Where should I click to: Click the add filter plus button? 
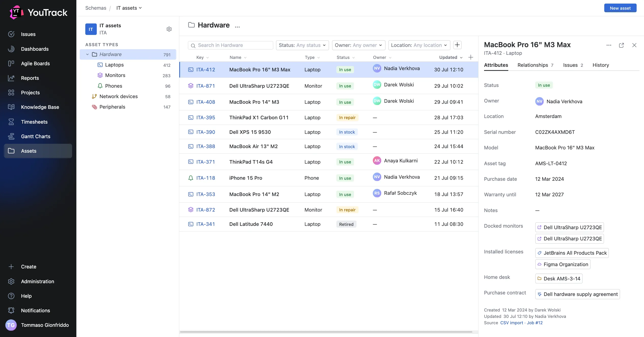457,45
